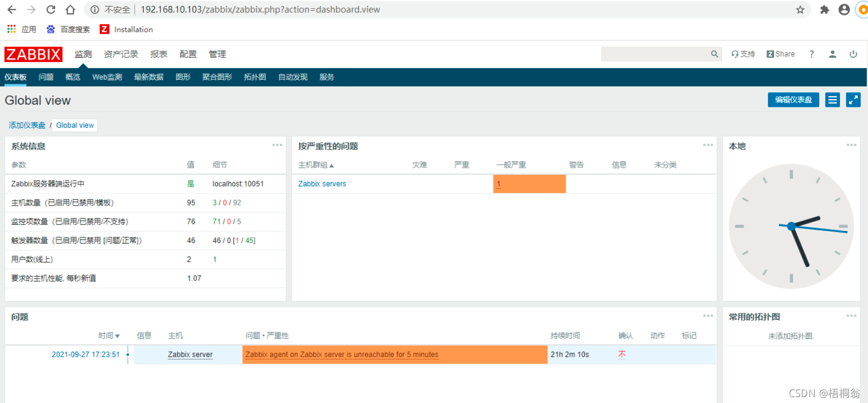868x403 pixels.
Task: Open the 问题 widget options dots
Action: 708,316
